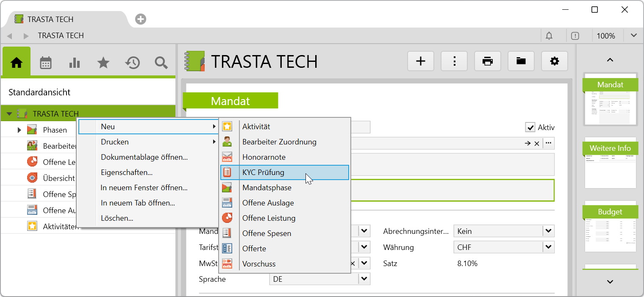Open the bar chart statistics icon
The width and height of the screenshot is (644, 297).
click(74, 63)
